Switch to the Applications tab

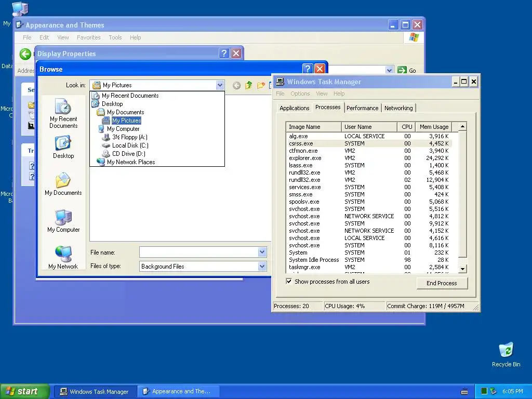tap(294, 108)
